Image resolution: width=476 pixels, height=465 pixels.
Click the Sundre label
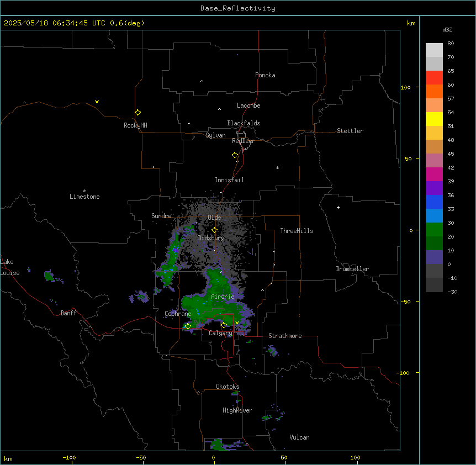coord(161,216)
